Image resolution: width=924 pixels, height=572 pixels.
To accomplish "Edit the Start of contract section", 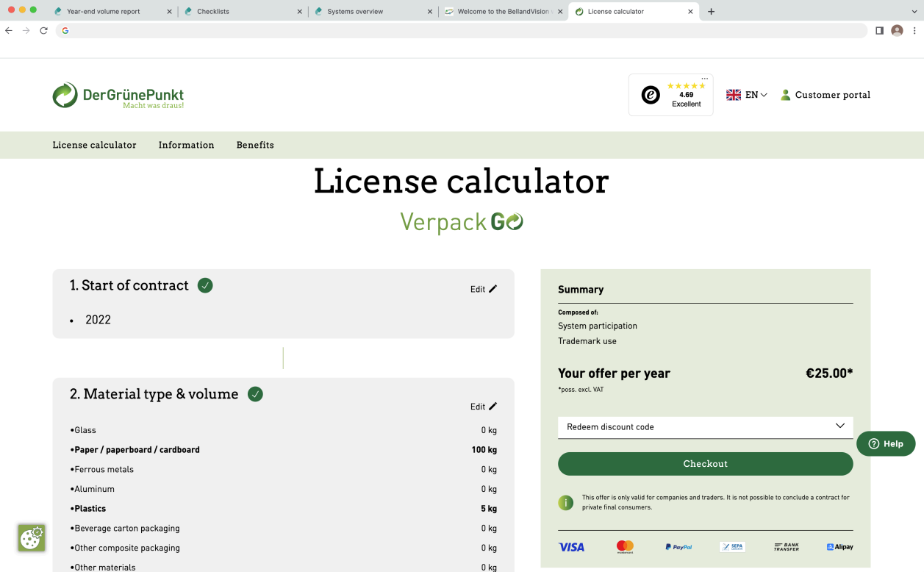I will click(484, 289).
